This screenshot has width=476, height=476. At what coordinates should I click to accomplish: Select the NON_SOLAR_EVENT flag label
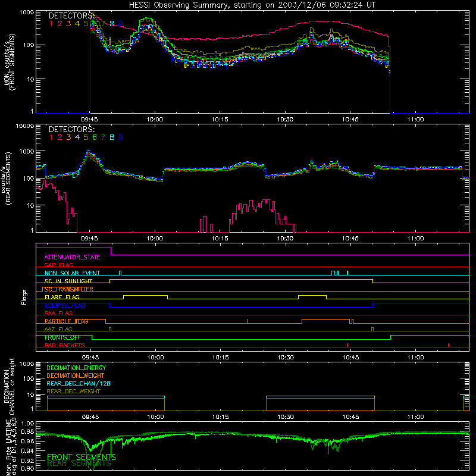coord(72,273)
